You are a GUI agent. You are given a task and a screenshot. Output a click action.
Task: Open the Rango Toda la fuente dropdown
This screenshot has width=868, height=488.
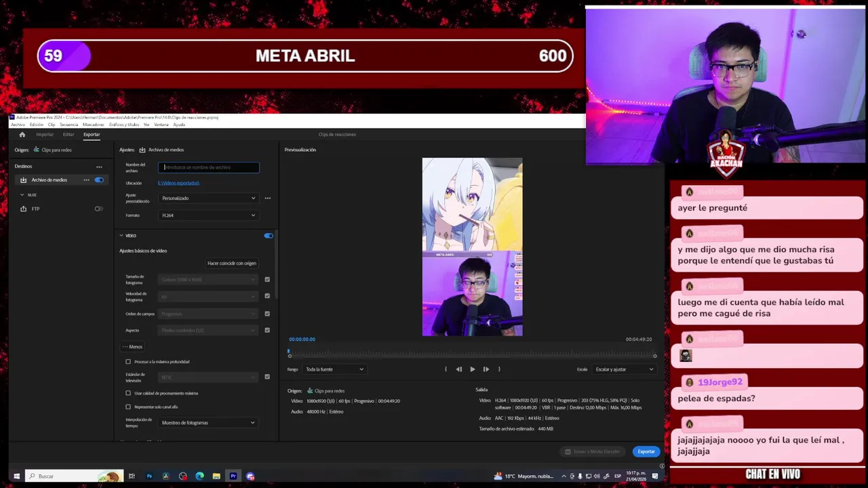coord(334,369)
